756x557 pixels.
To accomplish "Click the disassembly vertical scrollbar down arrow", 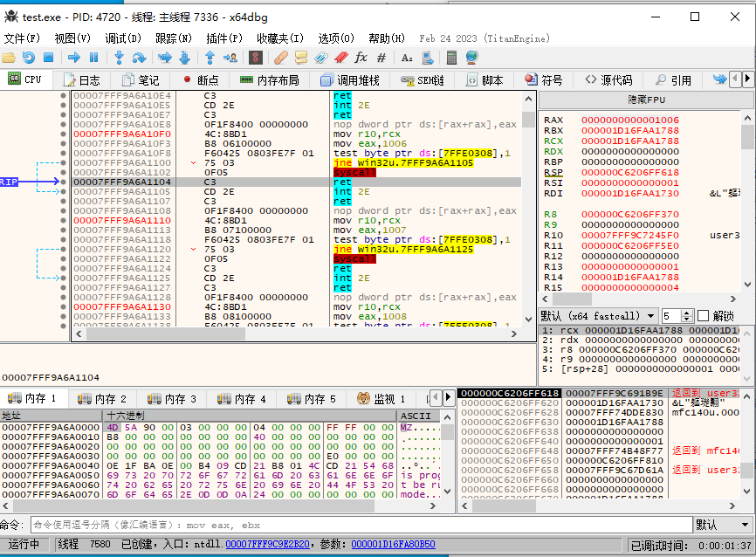I will tap(528, 319).
